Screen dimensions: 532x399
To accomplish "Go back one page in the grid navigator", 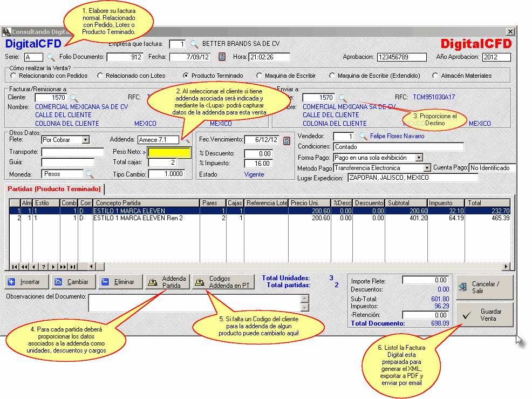I will click(x=24, y=267).
